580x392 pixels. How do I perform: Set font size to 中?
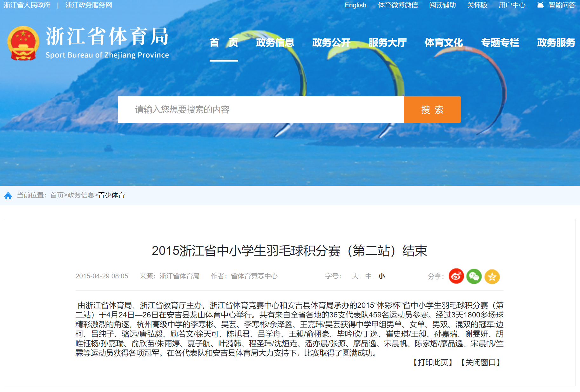368,276
